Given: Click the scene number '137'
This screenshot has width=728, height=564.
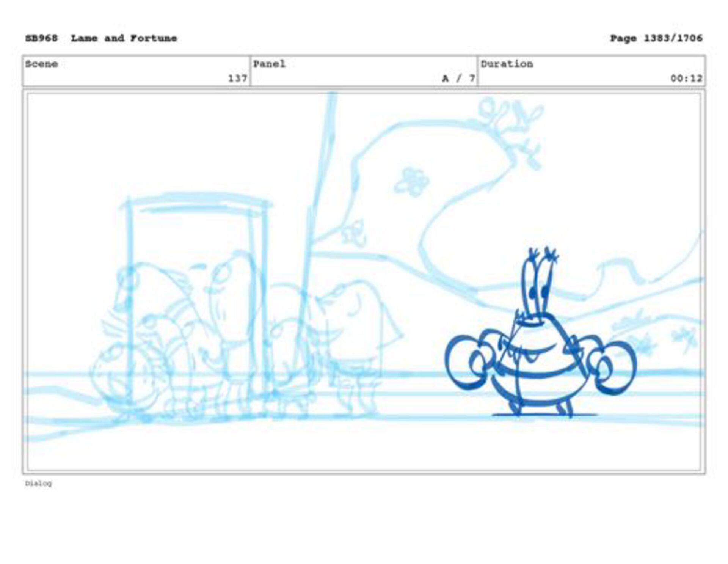Looking at the screenshot, I should pyautogui.click(x=237, y=79).
